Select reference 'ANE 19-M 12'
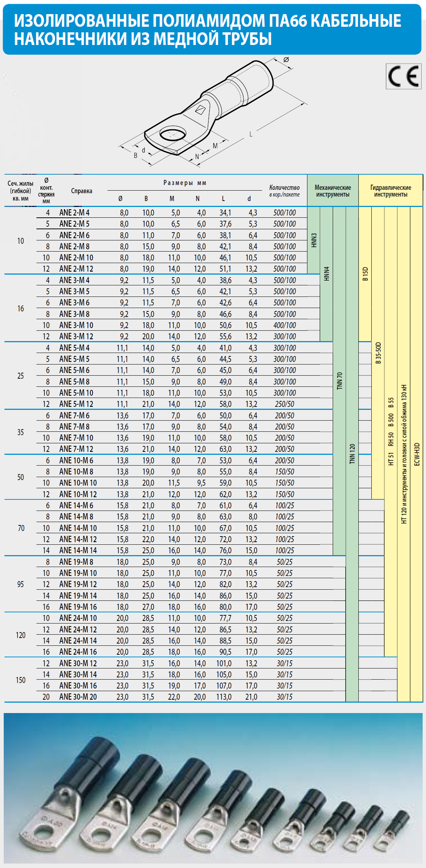This screenshot has height=868, width=426. point(78,584)
